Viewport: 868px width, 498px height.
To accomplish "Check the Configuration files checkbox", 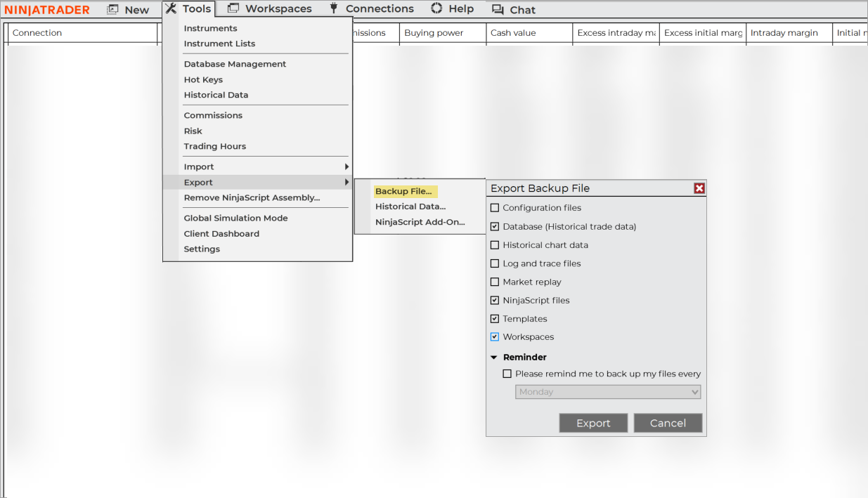I will tap(495, 208).
